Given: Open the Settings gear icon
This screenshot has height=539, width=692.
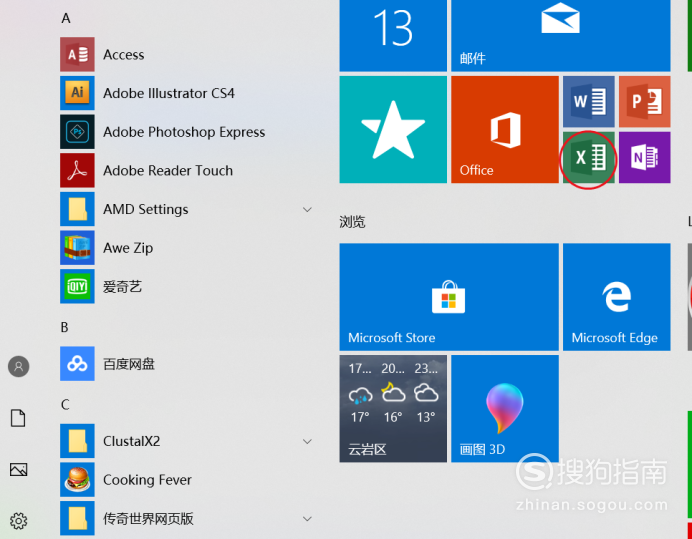Looking at the screenshot, I should point(19,521).
